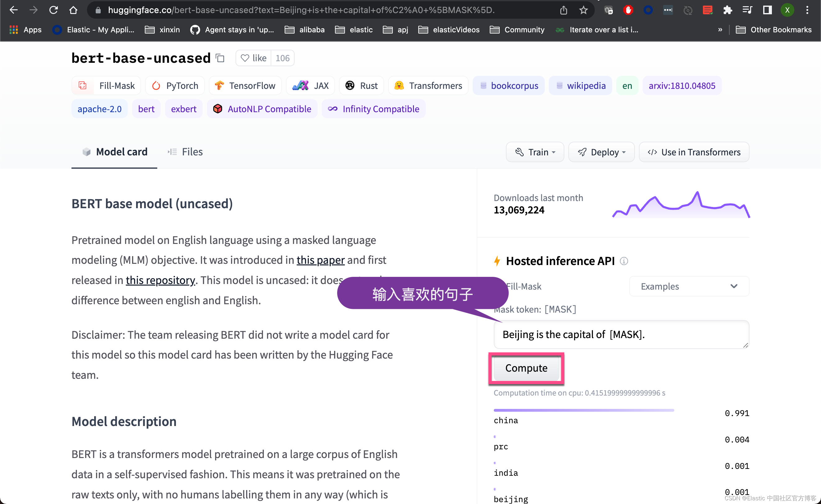The height and width of the screenshot is (504, 821).
Task: Go to the browser home icon
Action: coord(73,10)
